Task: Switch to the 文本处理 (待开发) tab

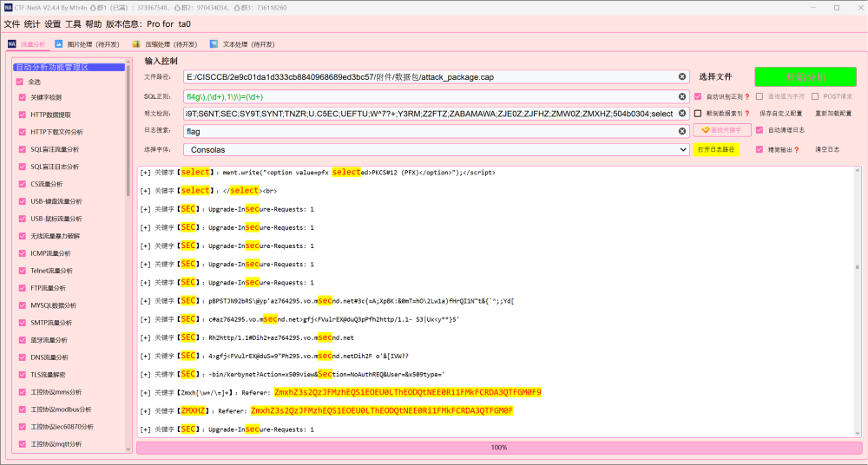Action: [x=242, y=44]
